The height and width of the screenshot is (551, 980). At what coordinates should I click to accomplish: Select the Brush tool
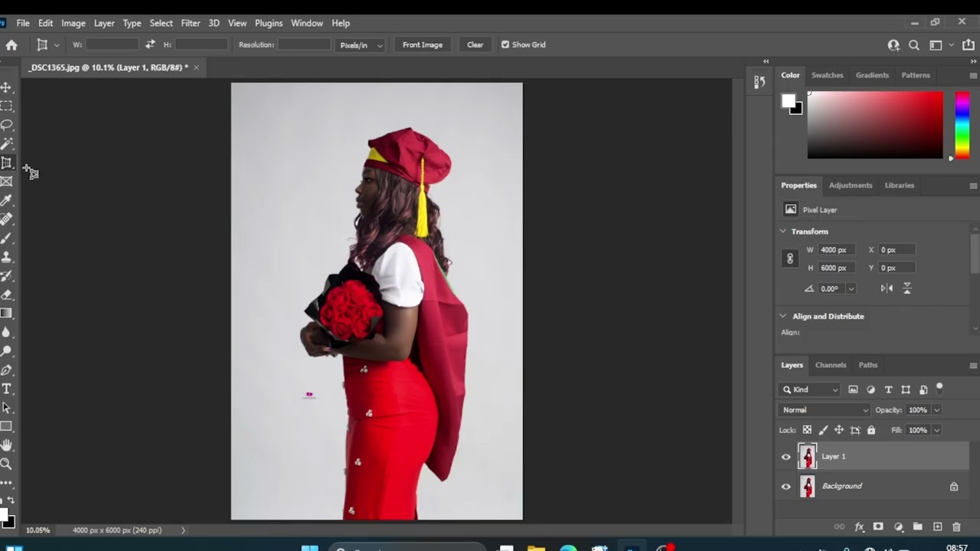click(x=6, y=238)
